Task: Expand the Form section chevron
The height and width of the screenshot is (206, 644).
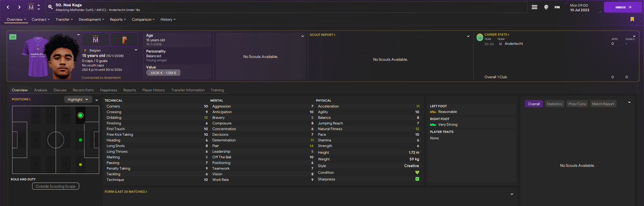Action: pos(512,194)
